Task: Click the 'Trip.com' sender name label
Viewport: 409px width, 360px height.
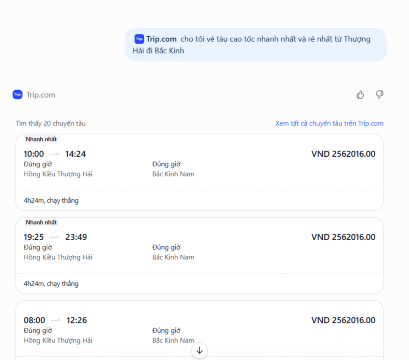Action: click(x=41, y=95)
